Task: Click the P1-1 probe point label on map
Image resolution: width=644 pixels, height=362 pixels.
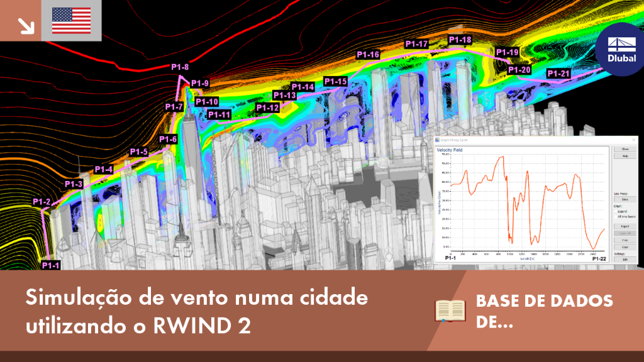Action: tap(50, 266)
